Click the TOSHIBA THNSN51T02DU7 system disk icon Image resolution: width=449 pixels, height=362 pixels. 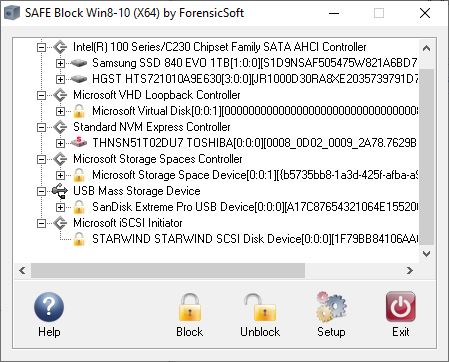click(79, 143)
